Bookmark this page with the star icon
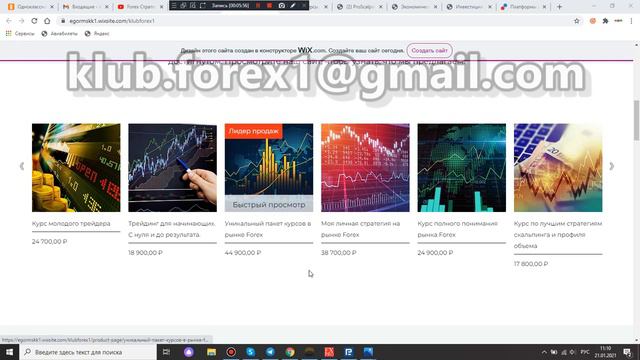 pos(577,21)
